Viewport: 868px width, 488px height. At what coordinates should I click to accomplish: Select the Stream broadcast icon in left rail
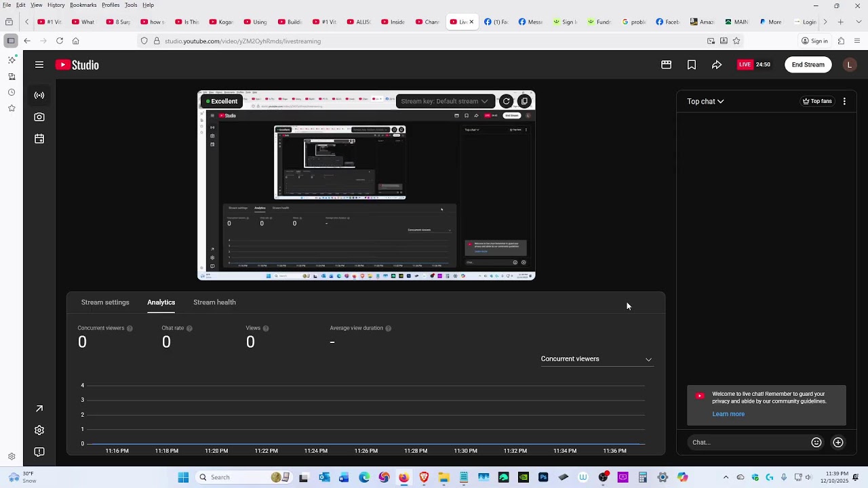(x=39, y=96)
